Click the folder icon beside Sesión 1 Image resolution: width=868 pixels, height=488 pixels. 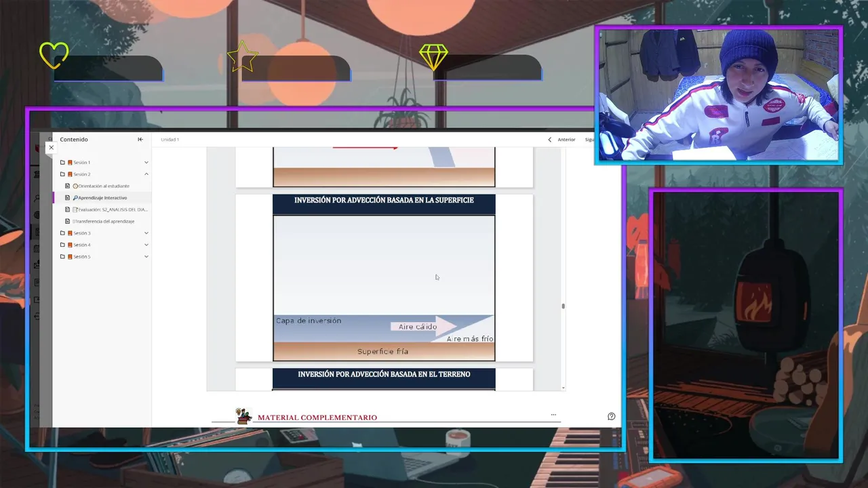point(62,163)
